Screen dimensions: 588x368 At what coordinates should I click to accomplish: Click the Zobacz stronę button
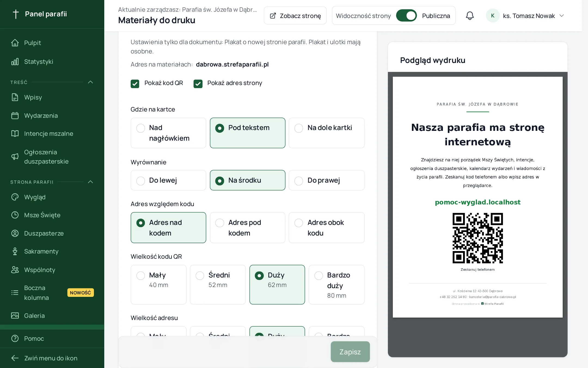295,16
